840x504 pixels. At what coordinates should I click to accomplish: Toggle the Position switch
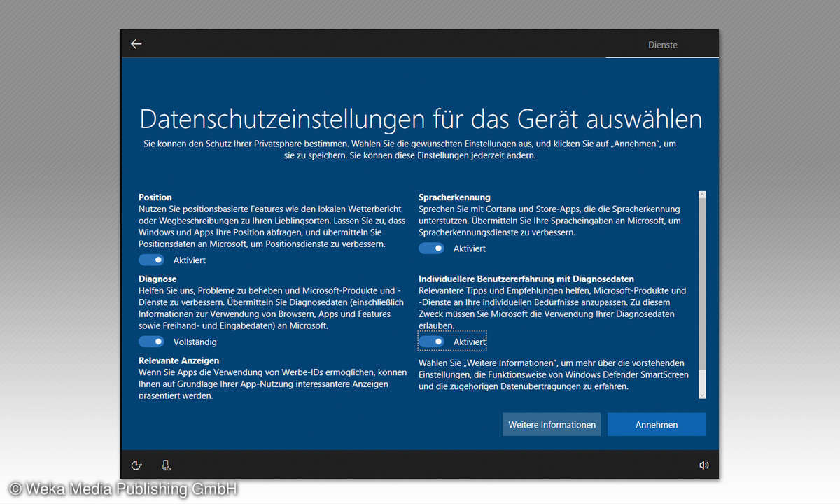click(152, 260)
